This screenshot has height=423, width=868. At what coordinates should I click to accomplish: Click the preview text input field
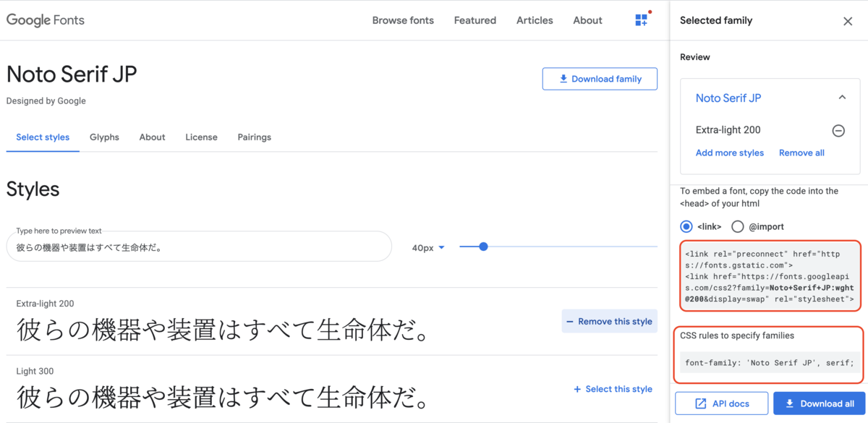(x=199, y=247)
